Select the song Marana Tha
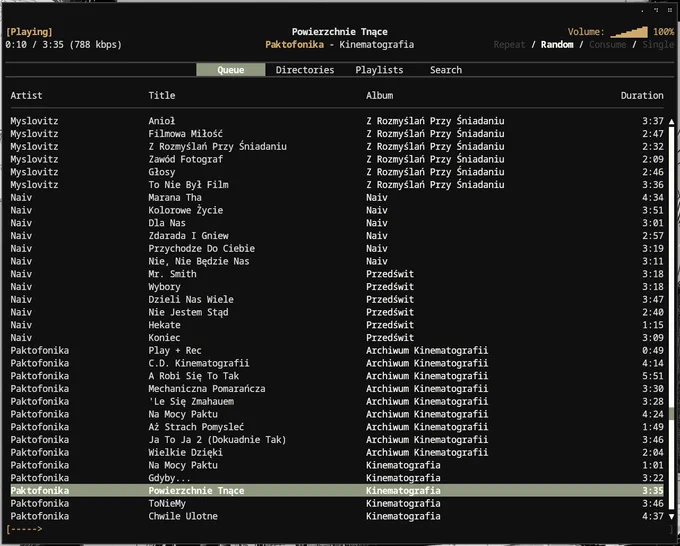680x546 pixels. (337, 197)
